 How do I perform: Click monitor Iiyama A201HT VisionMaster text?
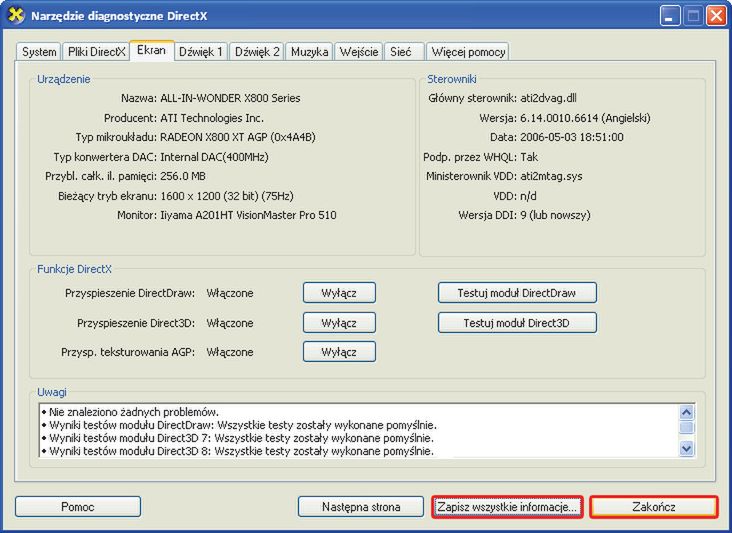(x=248, y=215)
